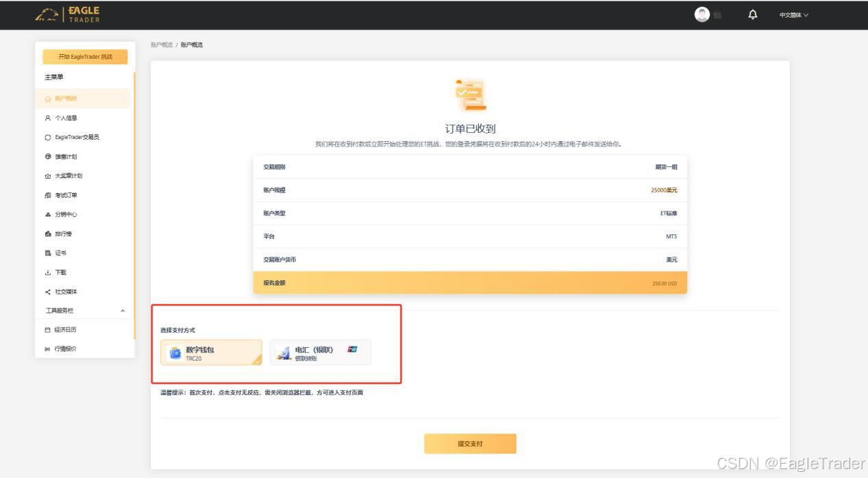Click the home icon beside 账户概览
Viewport: 868px width, 478px height.
tap(48, 99)
